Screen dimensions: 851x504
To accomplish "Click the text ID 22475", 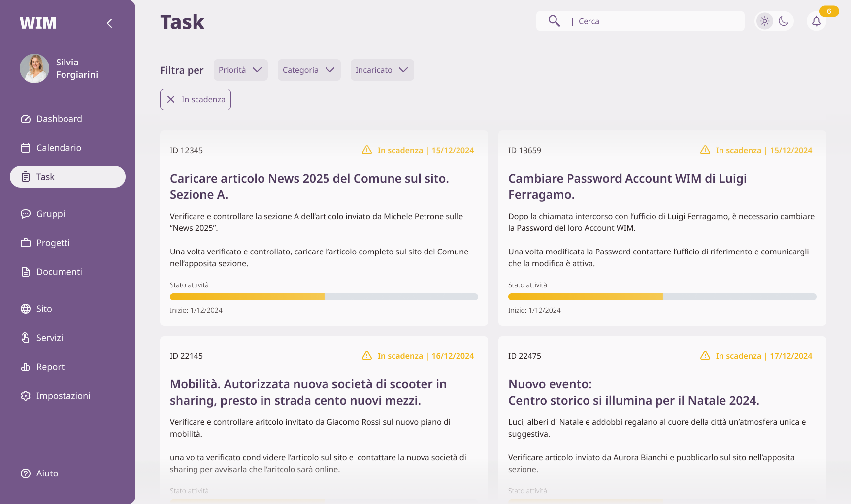I will 524,356.
